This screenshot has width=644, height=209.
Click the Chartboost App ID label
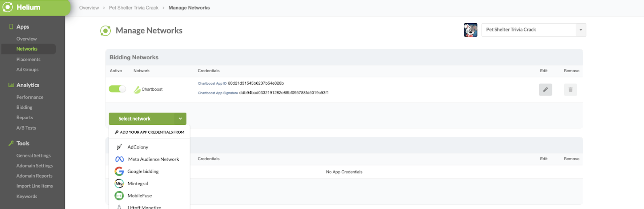pos(212,84)
